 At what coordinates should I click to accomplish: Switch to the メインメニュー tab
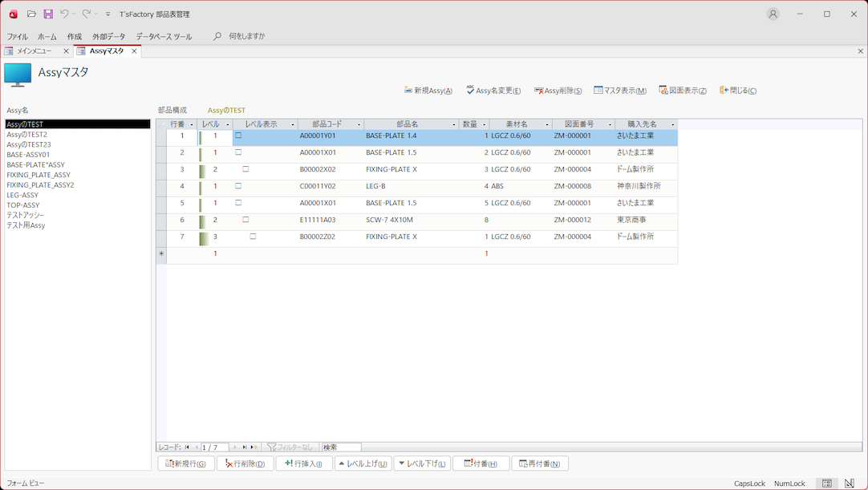[34, 51]
